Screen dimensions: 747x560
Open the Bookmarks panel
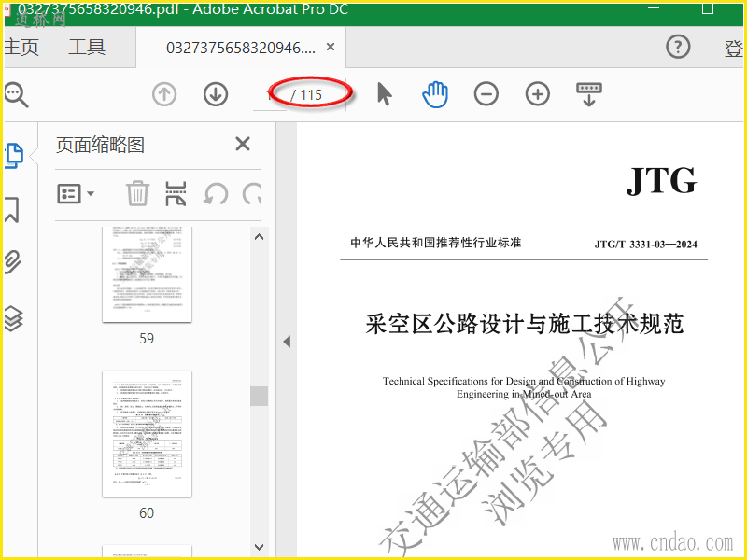(12, 210)
